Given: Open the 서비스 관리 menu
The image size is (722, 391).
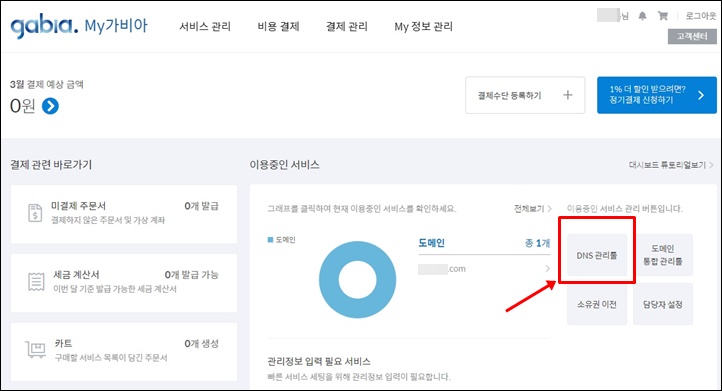Looking at the screenshot, I should point(205,27).
